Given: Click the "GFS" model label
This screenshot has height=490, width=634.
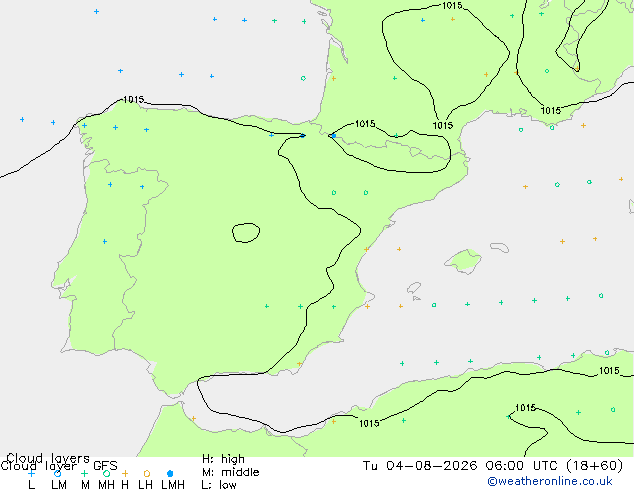Looking at the screenshot, I should [105, 466].
